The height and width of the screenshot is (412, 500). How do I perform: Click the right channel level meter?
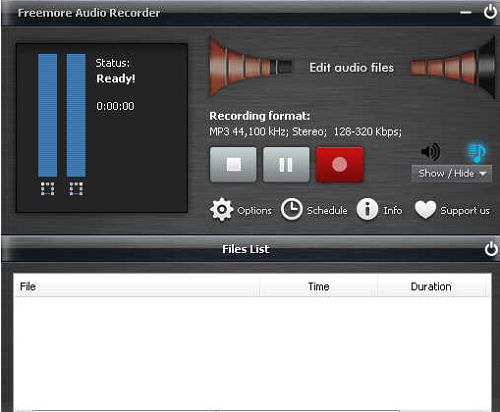(x=76, y=115)
